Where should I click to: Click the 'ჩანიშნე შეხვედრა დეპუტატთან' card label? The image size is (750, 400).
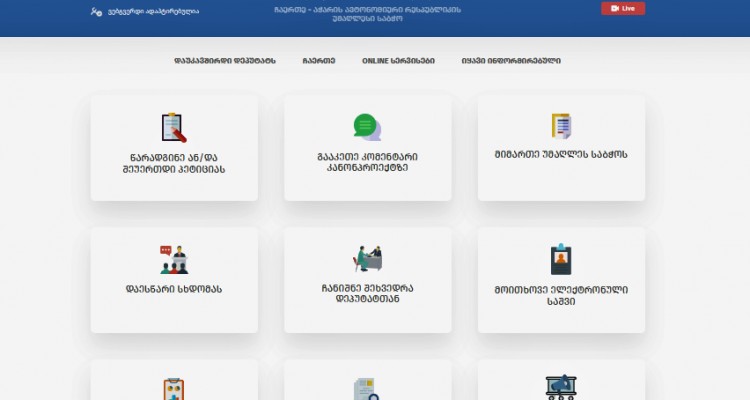click(367, 293)
